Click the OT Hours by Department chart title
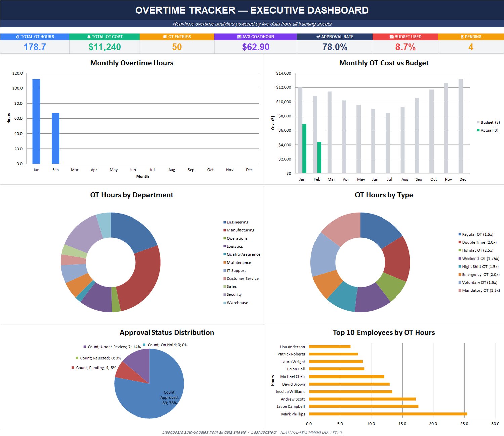Viewport: 504px width, 436px height. pyautogui.click(x=132, y=195)
